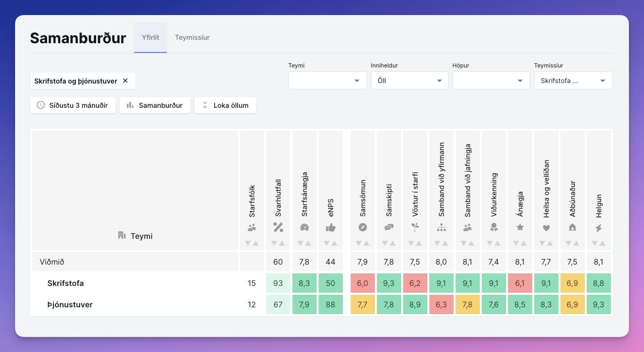
Task: Sort the Viðurkenning column ascending
Action: click(x=498, y=243)
